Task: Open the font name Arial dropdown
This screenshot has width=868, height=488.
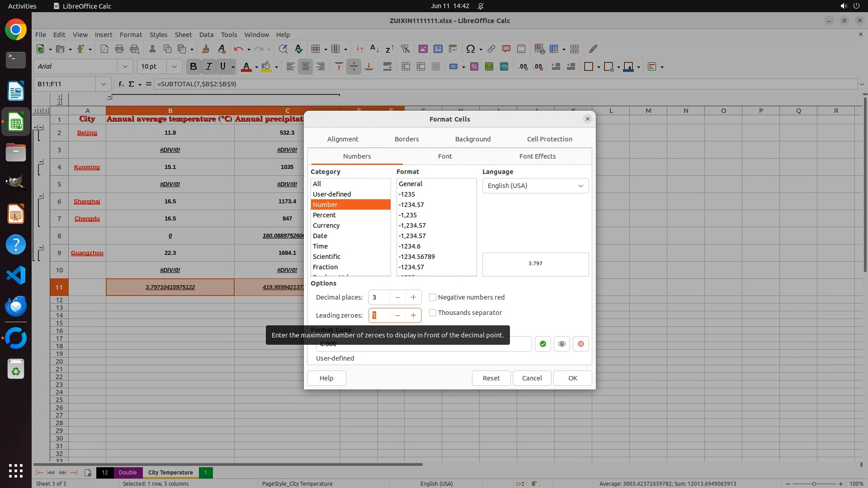Action: [125, 66]
